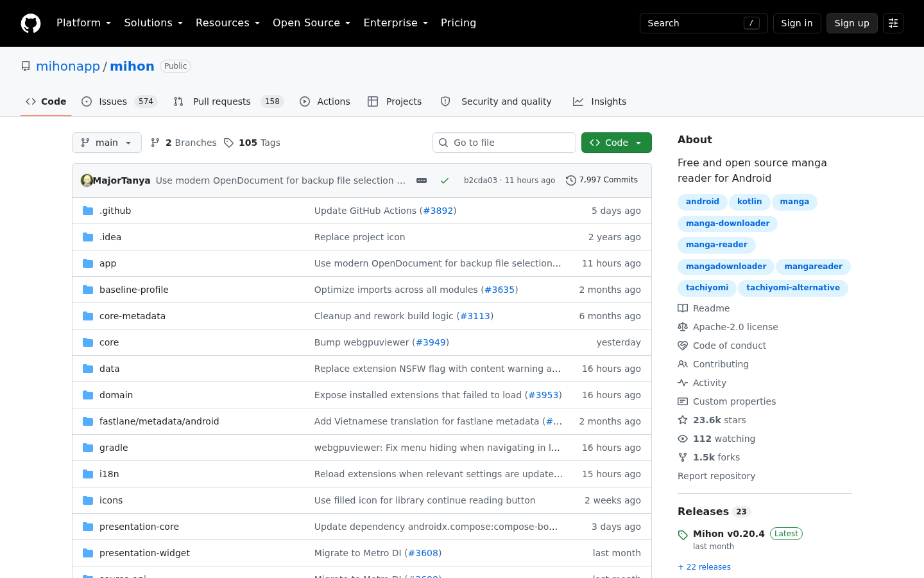The image size is (924, 578).
Task: Switch to the Actions tab
Action: (x=325, y=101)
